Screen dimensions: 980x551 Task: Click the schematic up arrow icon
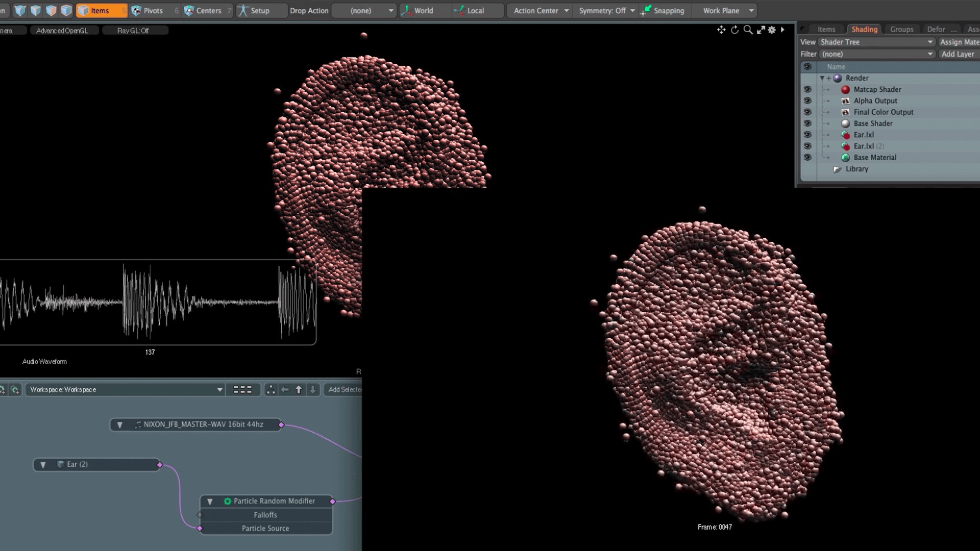pyautogui.click(x=299, y=390)
